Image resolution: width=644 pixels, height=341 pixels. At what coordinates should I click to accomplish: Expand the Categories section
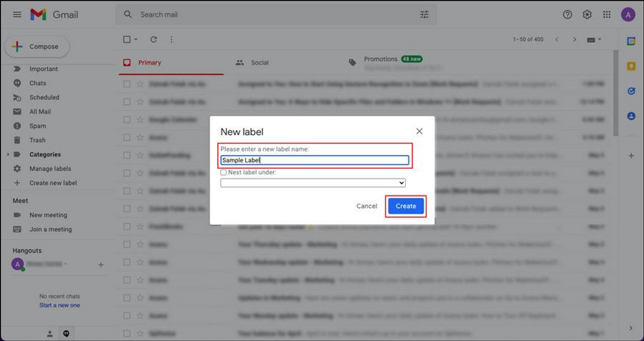pyautogui.click(x=8, y=154)
